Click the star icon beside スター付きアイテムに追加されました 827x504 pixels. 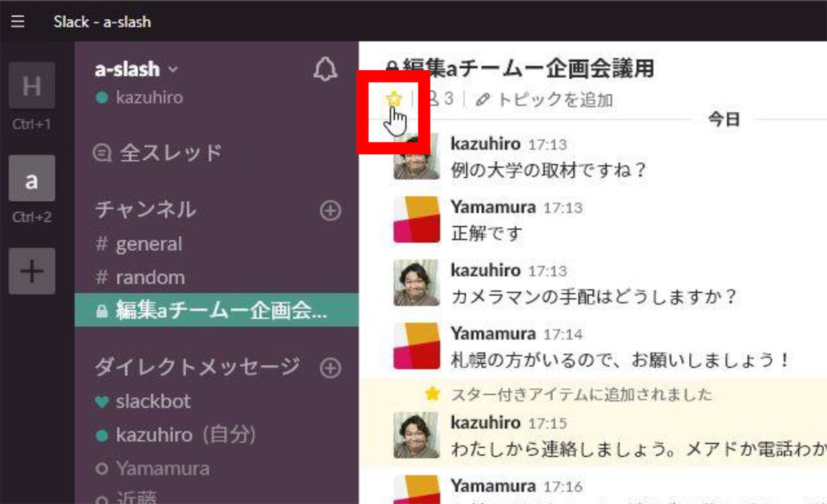tap(432, 394)
